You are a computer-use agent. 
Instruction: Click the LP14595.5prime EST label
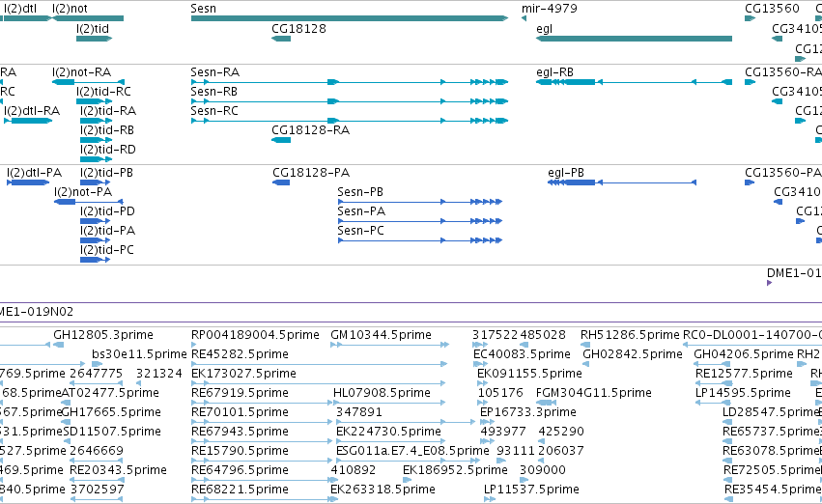743,393
